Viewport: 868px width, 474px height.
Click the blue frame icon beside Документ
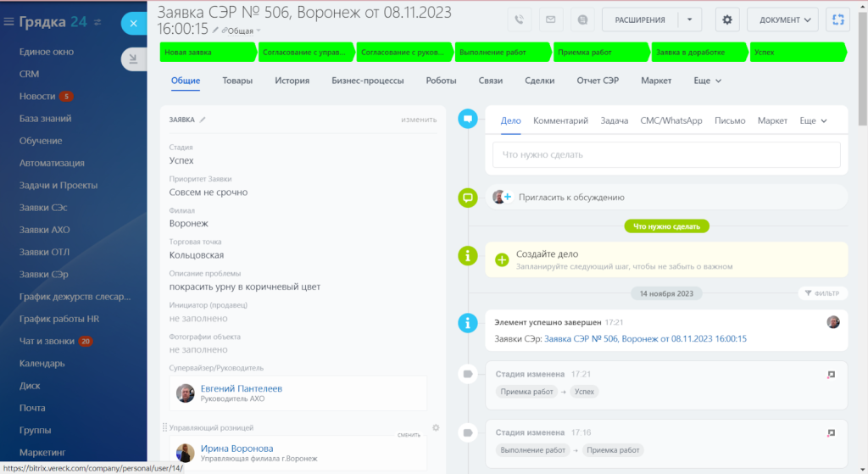point(838,20)
